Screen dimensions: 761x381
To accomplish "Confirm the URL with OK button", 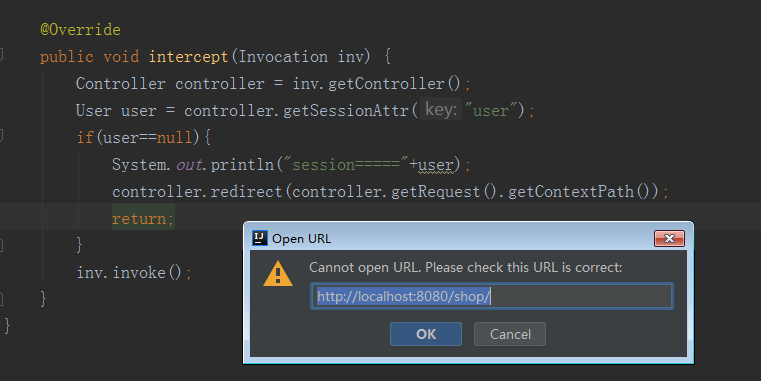I will [x=426, y=334].
